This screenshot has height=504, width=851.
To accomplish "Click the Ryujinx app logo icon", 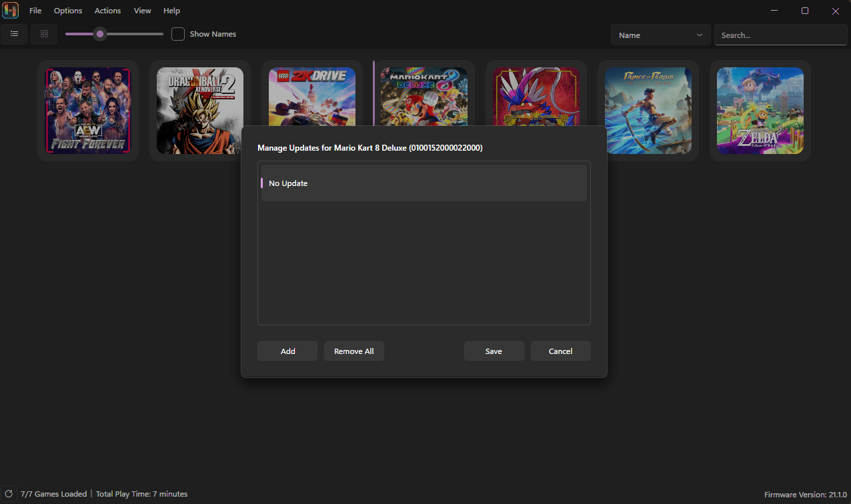I will coord(11,11).
